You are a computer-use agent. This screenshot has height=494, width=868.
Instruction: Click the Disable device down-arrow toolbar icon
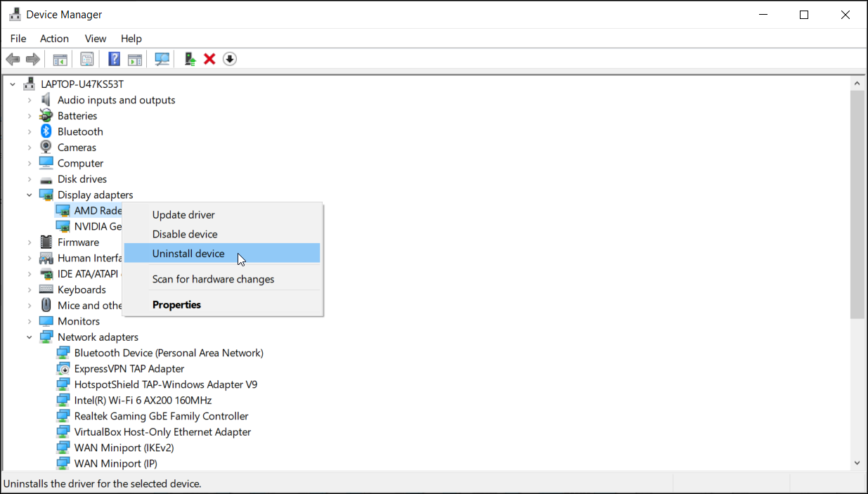[230, 58]
